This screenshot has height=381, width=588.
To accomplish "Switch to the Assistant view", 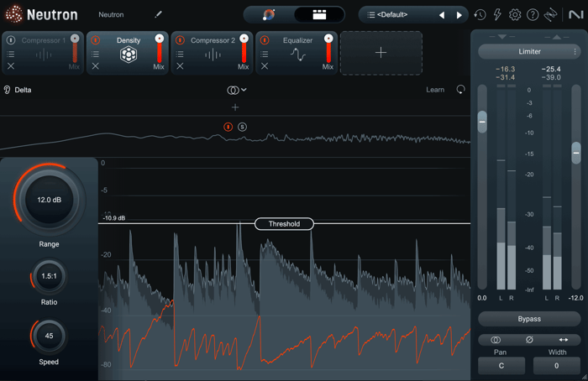I will [269, 14].
